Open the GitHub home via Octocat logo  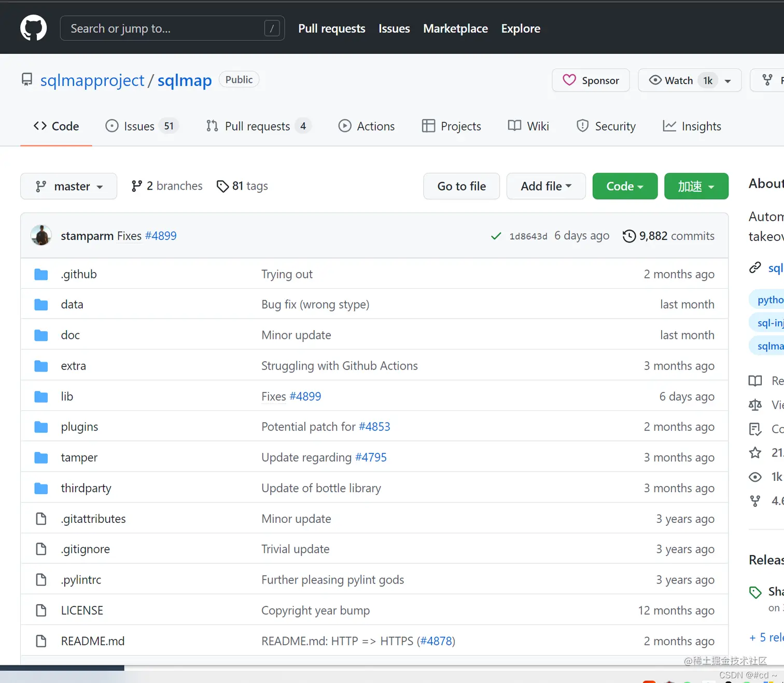tap(33, 28)
